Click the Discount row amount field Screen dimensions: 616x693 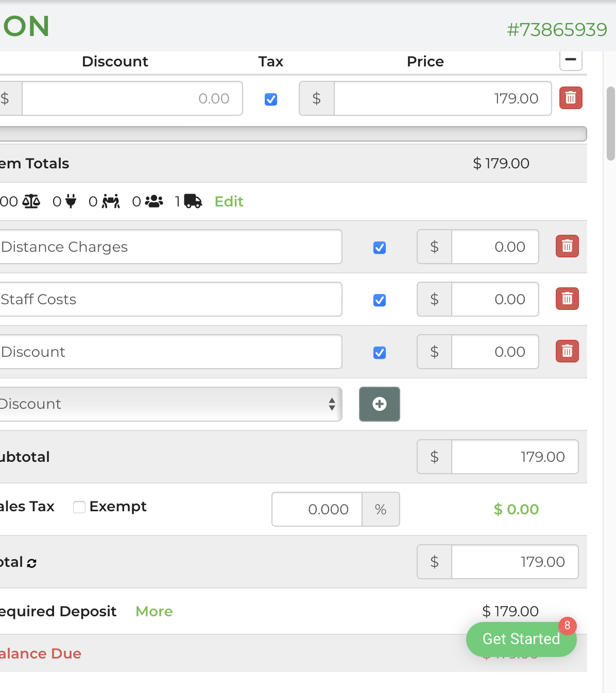[495, 352]
